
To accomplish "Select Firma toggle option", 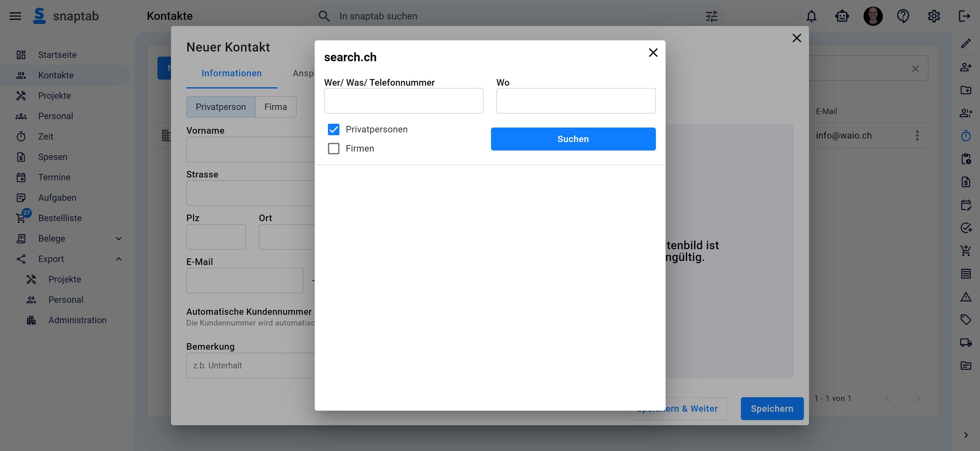I will tap(275, 107).
